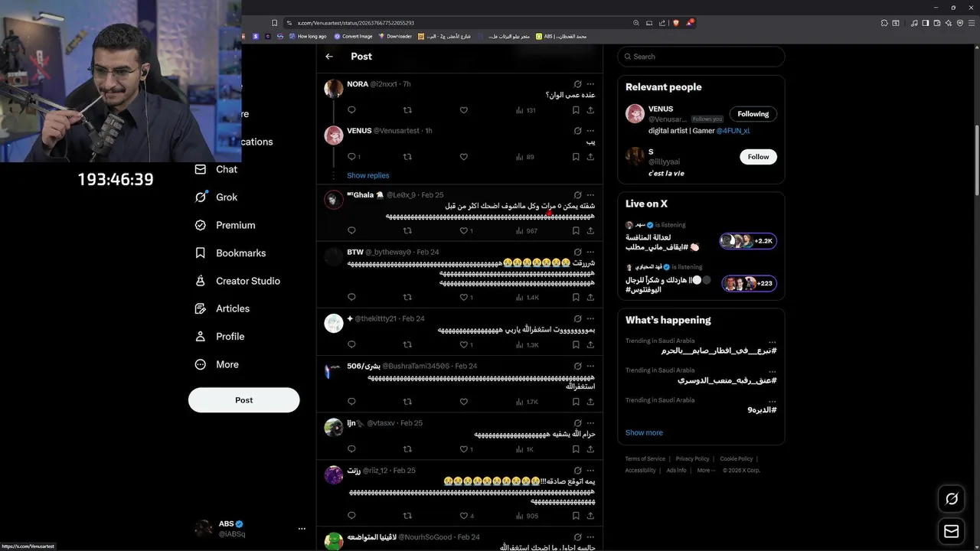View analytics on Ghala's reply (967)
980x551 pixels.
click(x=527, y=230)
